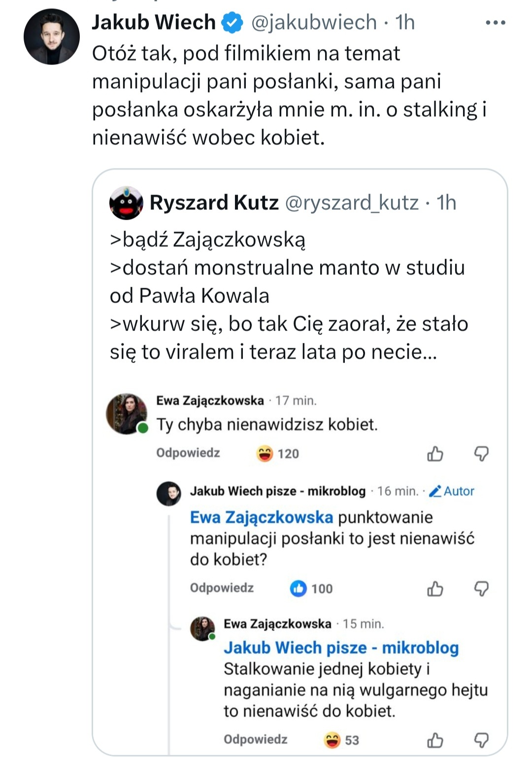
Task: Thumbs up Jakub Wiech's reply comment
Action: pyautogui.click(x=435, y=589)
